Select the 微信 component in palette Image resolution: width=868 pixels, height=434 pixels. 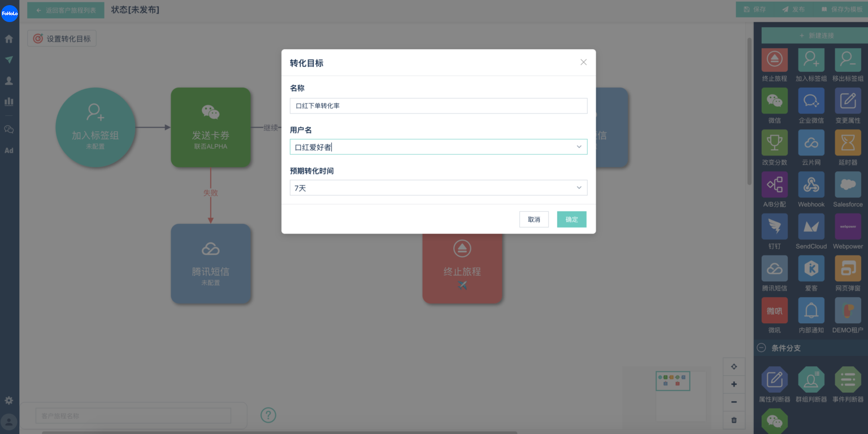pos(774,101)
